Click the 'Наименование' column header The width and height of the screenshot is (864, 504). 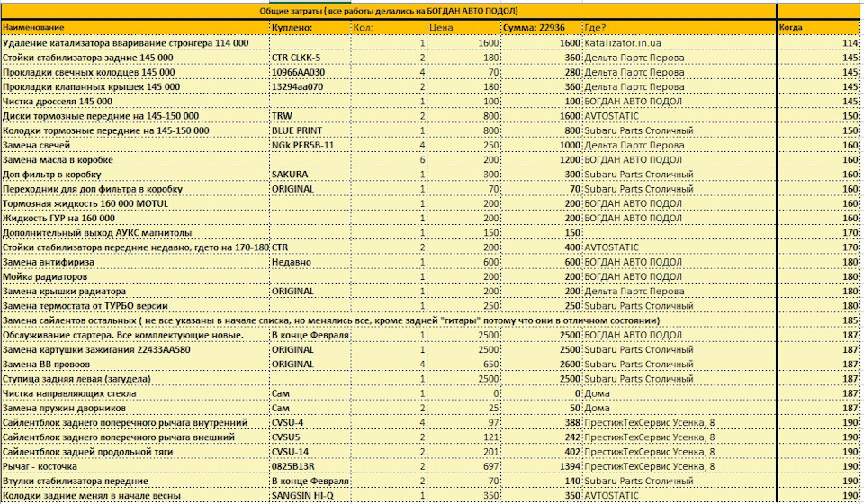(135, 28)
